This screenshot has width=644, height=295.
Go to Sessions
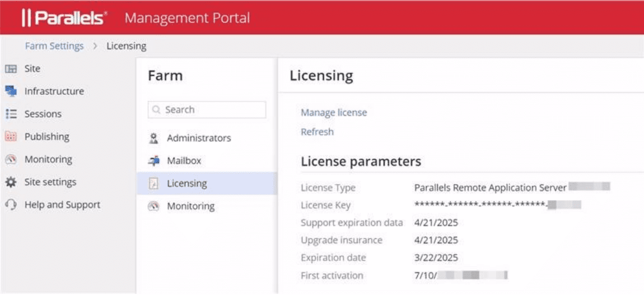click(x=43, y=114)
